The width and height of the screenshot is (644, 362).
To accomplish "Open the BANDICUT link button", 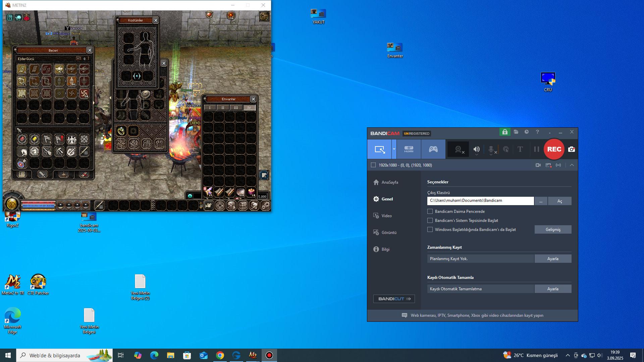I will [x=394, y=299].
